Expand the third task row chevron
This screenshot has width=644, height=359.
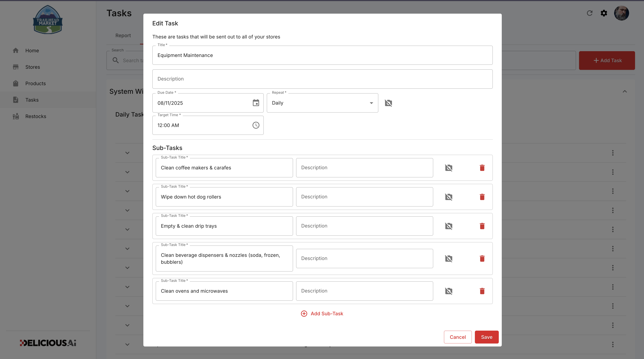(127, 191)
